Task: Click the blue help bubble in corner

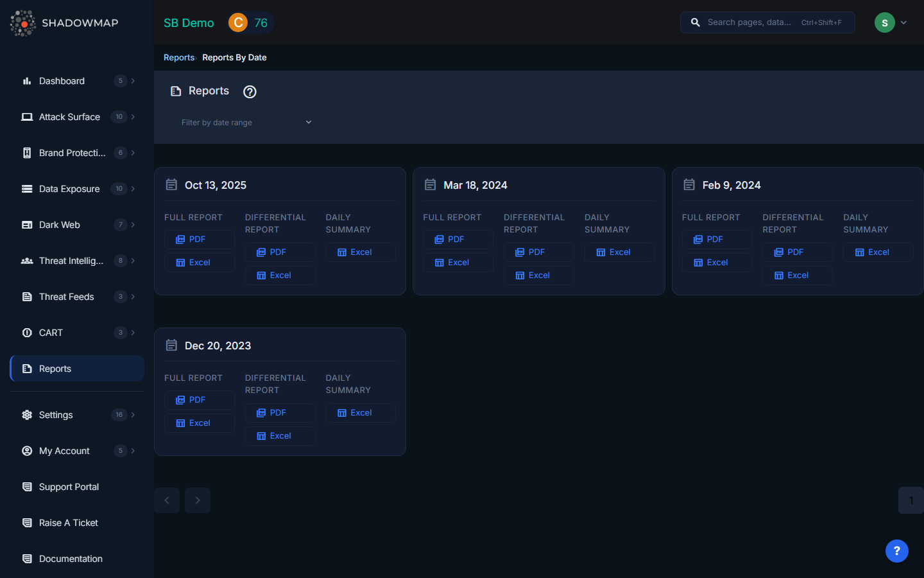Action: click(x=896, y=551)
